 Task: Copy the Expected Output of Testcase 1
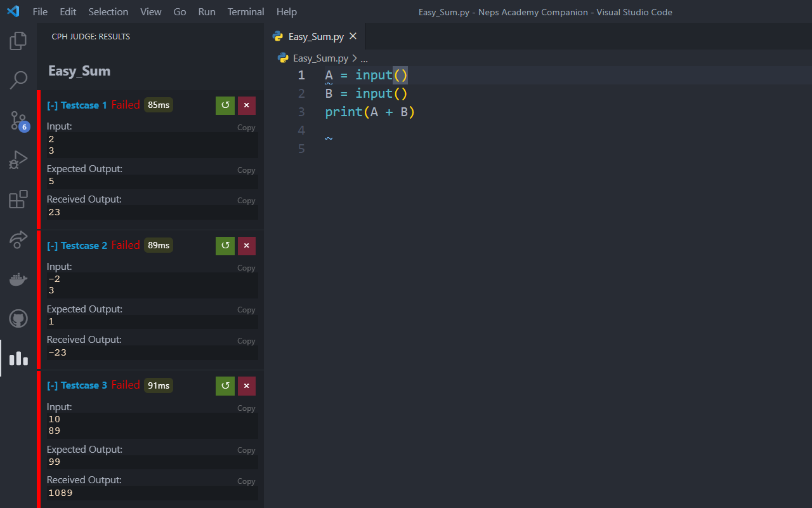click(x=246, y=170)
